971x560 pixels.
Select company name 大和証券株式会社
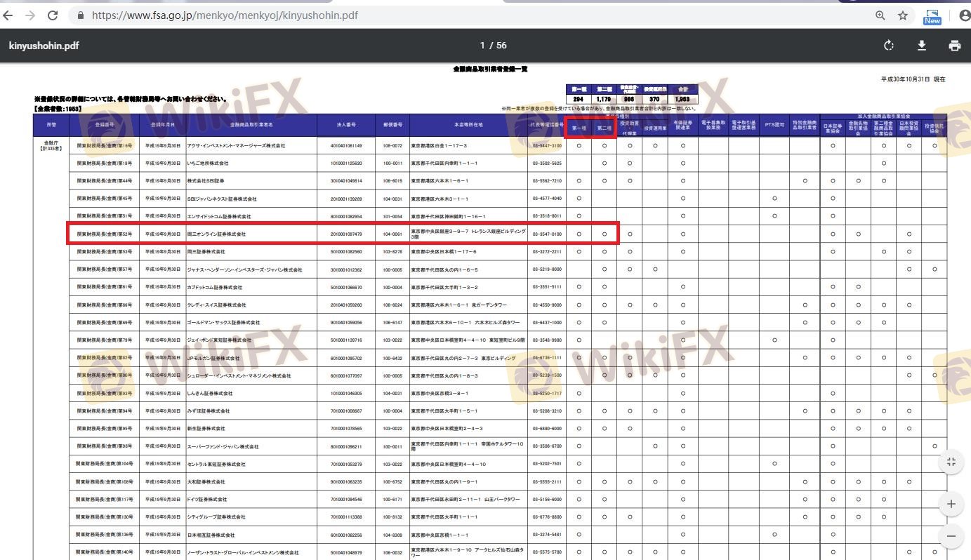point(206,482)
